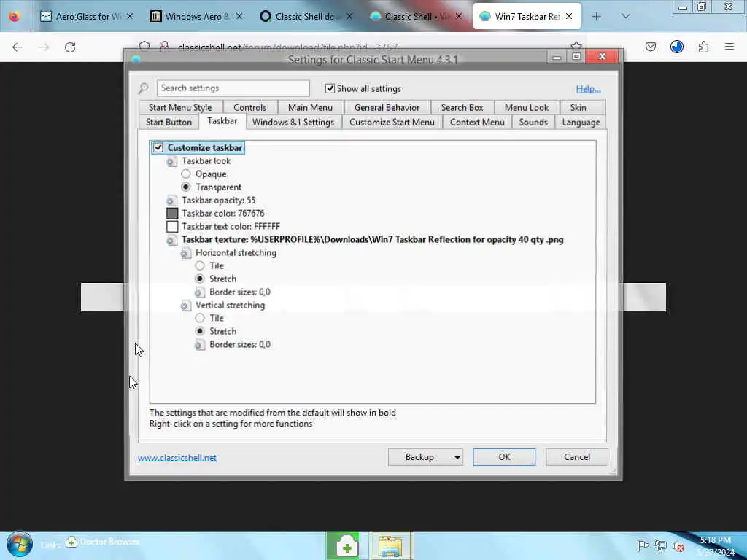The image size is (747, 560).
Task: Open the Context Menu tab
Action: (477, 122)
